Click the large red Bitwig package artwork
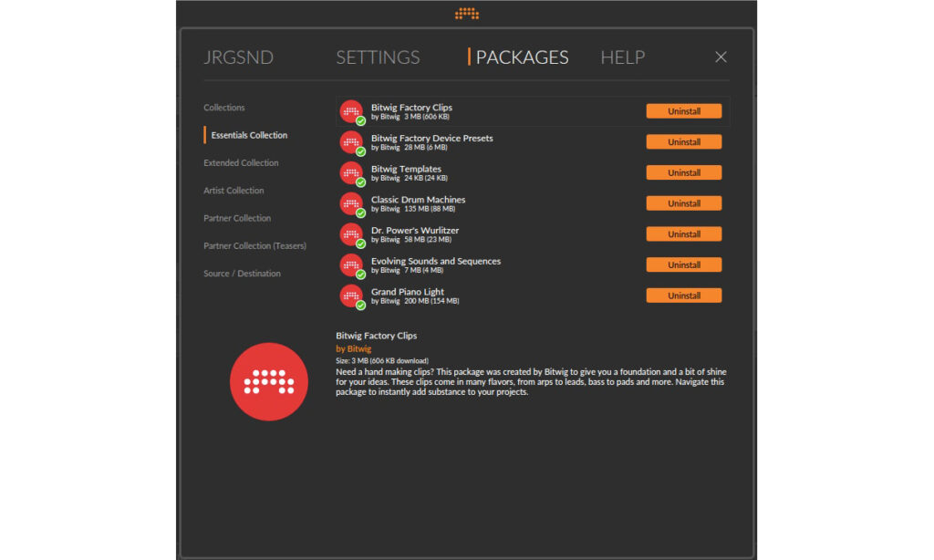Viewport: 934px width, 560px height. [269, 382]
